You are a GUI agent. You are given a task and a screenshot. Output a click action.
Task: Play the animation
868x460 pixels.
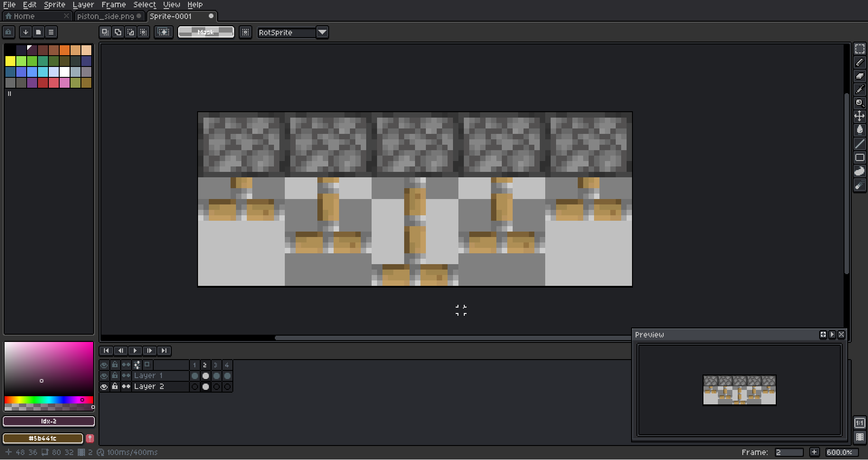click(135, 351)
